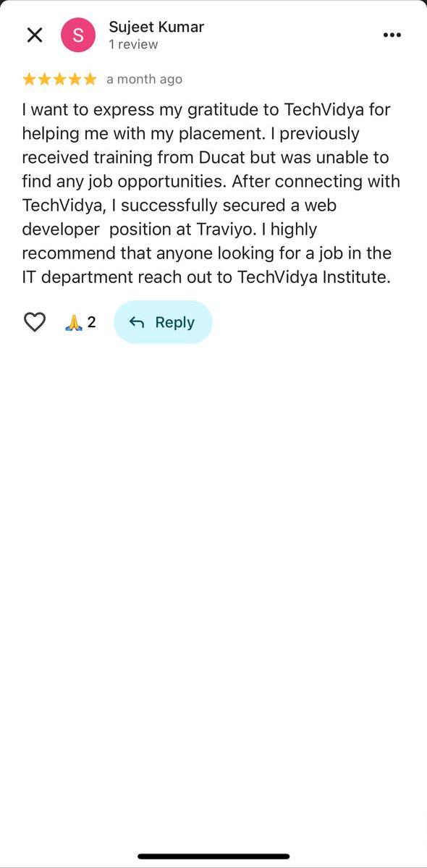Click the first yellow rating star
The width and height of the screenshot is (427, 868).
pyautogui.click(x=29, y=80)
